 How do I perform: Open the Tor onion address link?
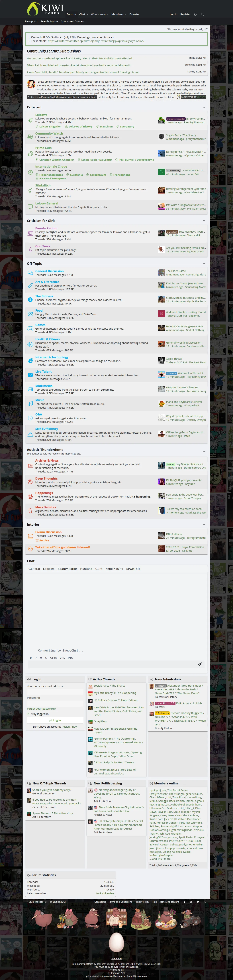(96, 41)
